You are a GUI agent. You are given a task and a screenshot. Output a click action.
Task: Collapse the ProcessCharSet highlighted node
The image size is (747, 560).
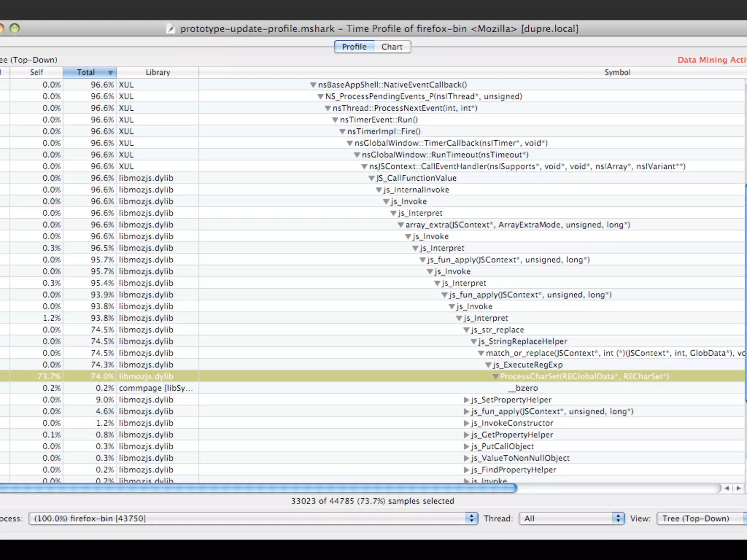coord(495,377)
